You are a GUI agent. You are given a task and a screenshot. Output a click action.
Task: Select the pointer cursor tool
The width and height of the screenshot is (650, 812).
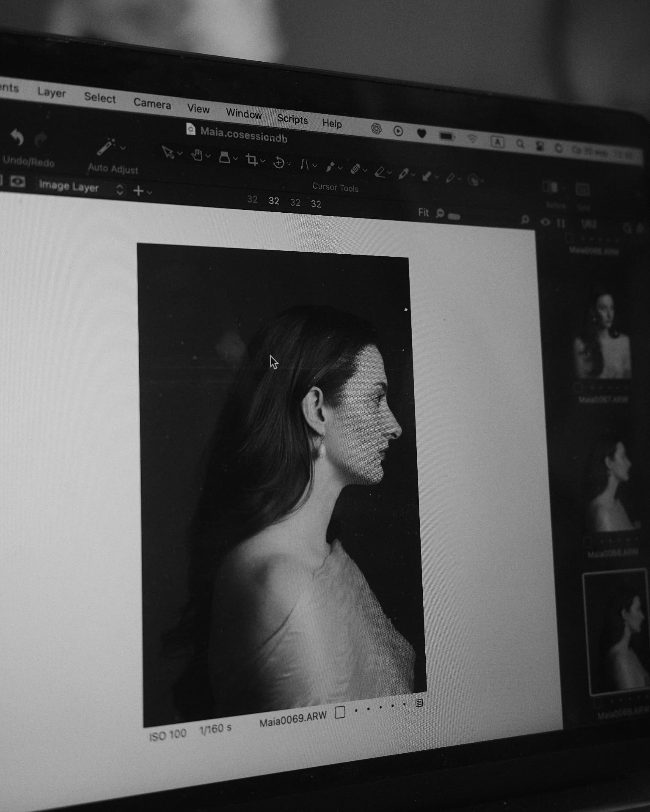point(168,152)
